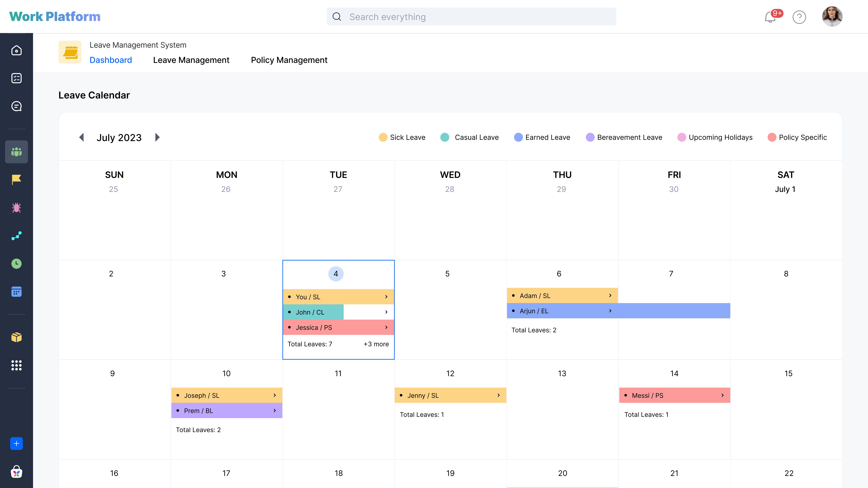Click the blue plus add button
The width and height of the screenshot is (868, 488).
[16, 444]
